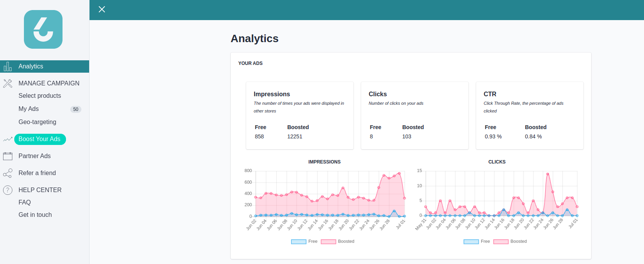The height and width of the screenshot is (264, 644).
Task: Click the Analytics bar chart icon
Action: tap(8, 66)
